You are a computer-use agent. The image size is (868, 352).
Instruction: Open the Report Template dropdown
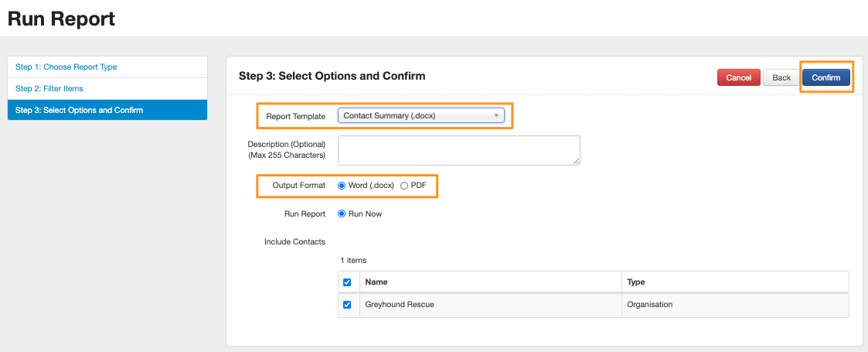420,115
